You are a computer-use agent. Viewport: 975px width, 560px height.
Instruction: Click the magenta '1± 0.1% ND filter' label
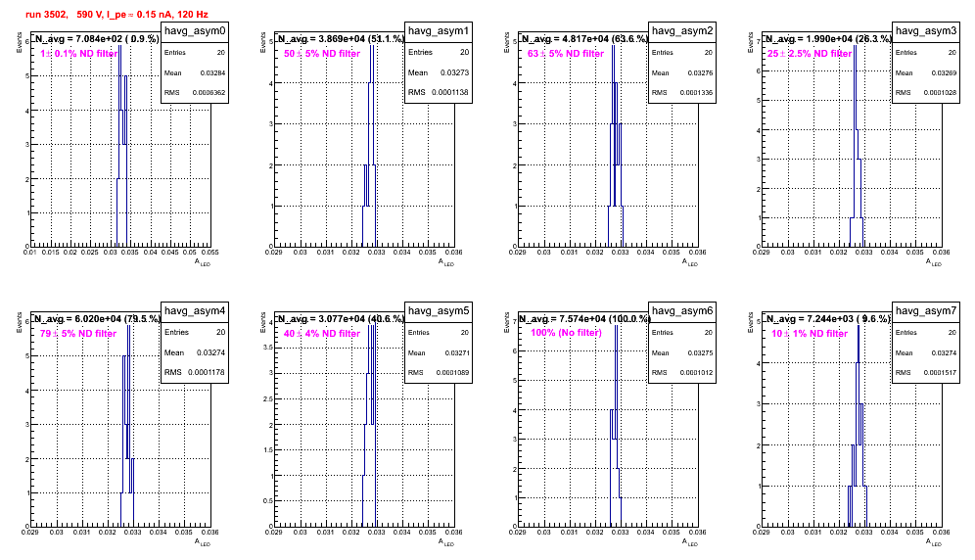pyautogui.click(x=79, y=54)
